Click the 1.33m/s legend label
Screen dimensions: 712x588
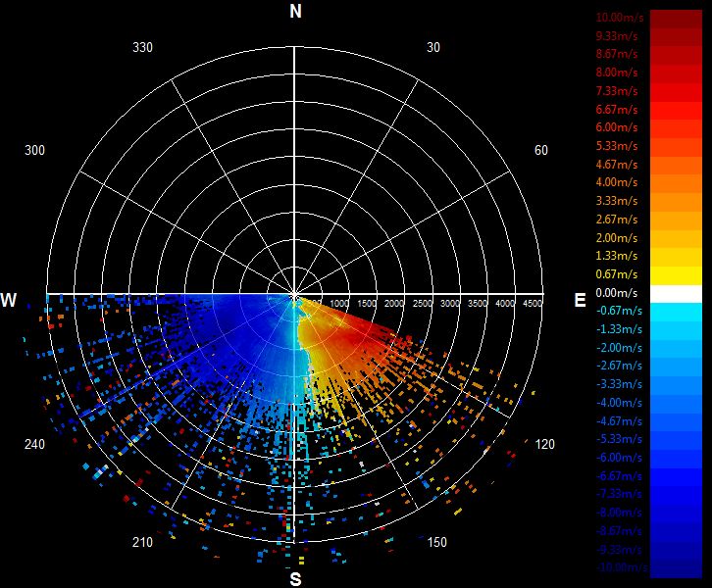coord(617,256)
